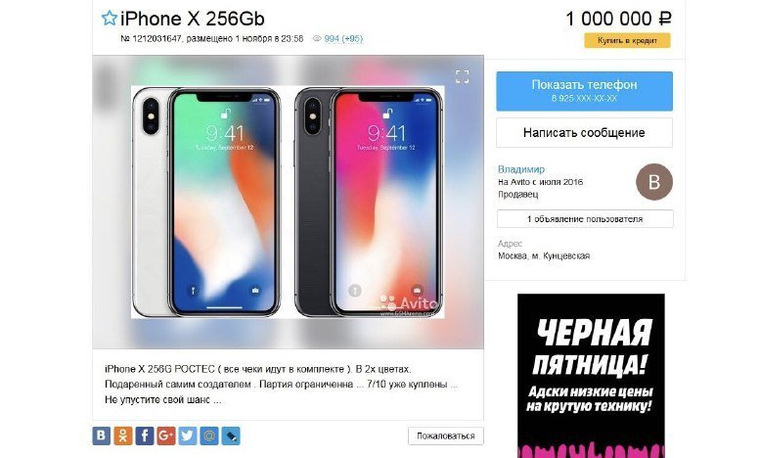The image size is (760, 458).
Task: Share listing on Google Plus
Action: tap(166, 436)
